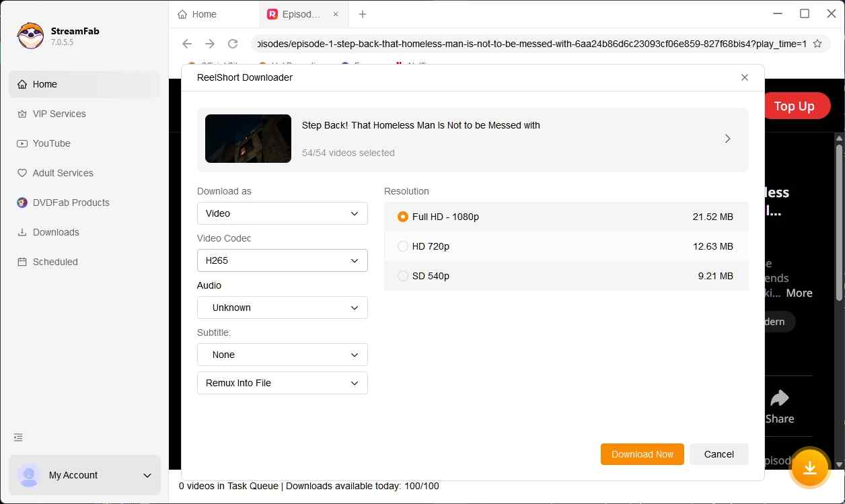Open the Home sidebar item

tap(85, 84)
